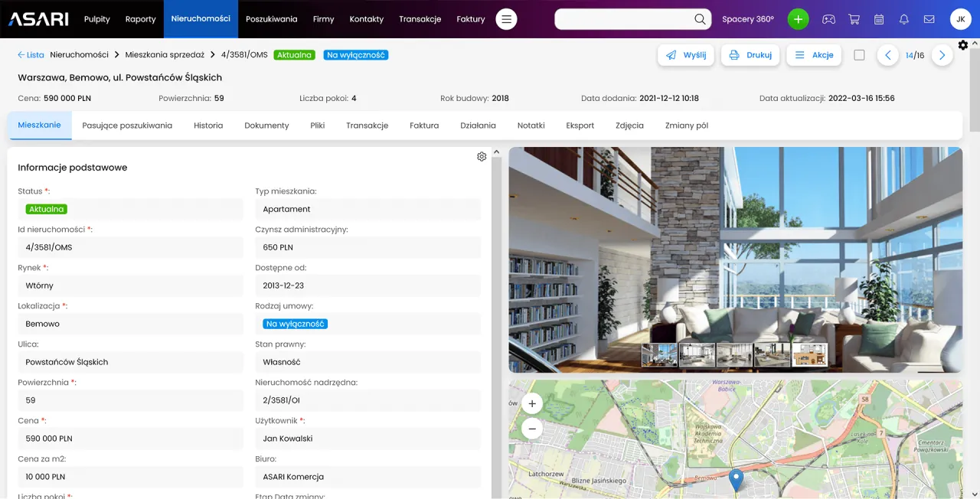
Task: Zoom out the map with minus control
Action: tap(532, 429)
